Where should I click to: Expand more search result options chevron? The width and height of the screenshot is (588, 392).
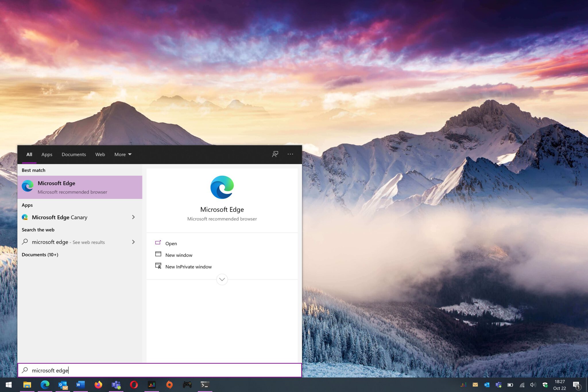click(x=222, y=279)
